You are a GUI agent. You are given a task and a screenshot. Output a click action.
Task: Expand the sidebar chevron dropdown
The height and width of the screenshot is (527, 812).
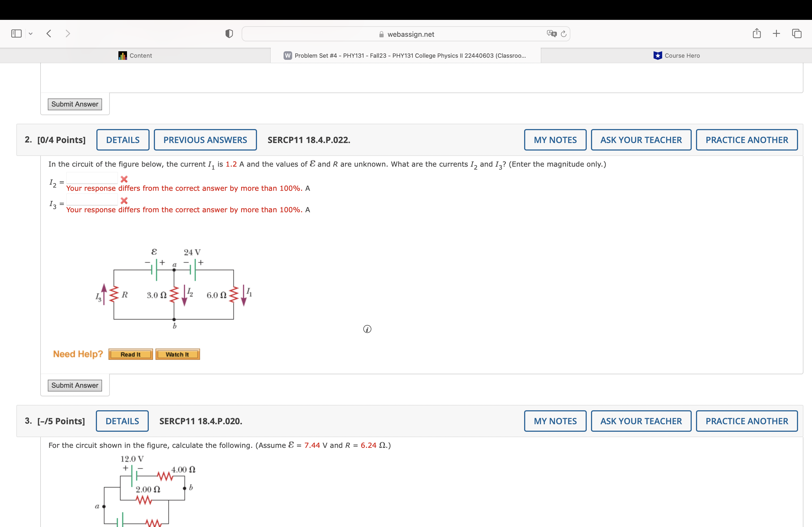tap(30, 33)
